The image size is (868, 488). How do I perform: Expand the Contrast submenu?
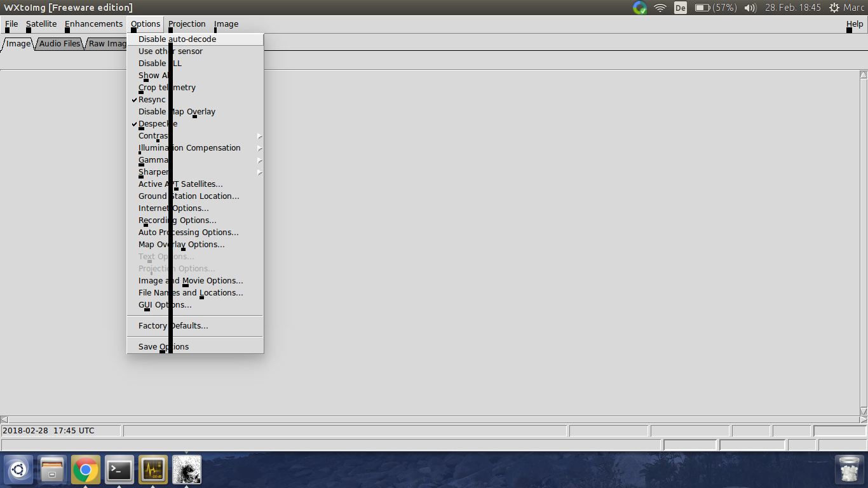tap(195, 136)
